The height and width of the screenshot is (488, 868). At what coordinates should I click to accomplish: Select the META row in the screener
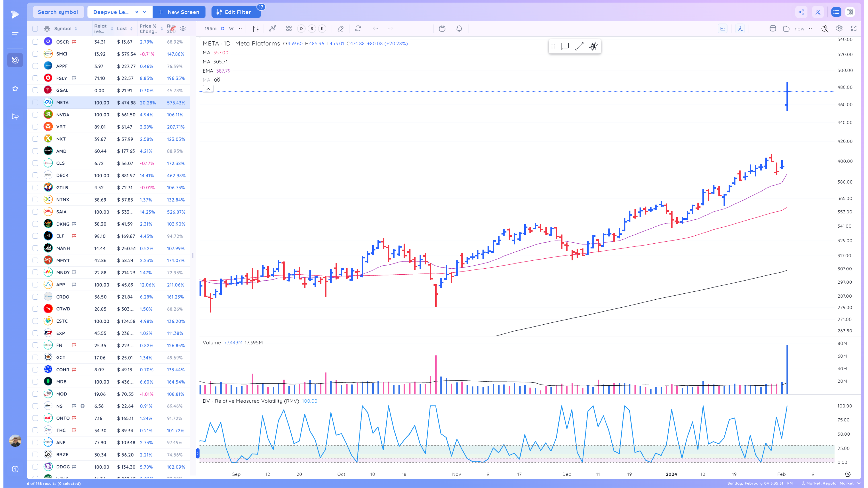click(x=108, y=102)
